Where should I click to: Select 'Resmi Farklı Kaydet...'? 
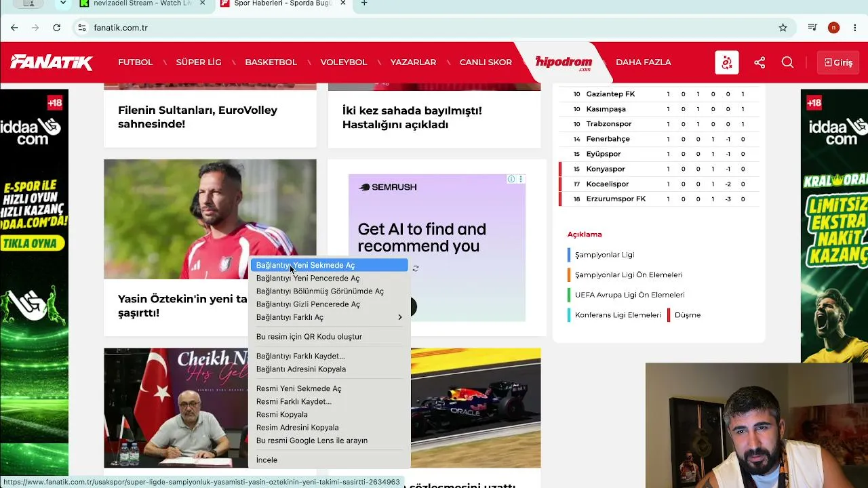point(330,401)
